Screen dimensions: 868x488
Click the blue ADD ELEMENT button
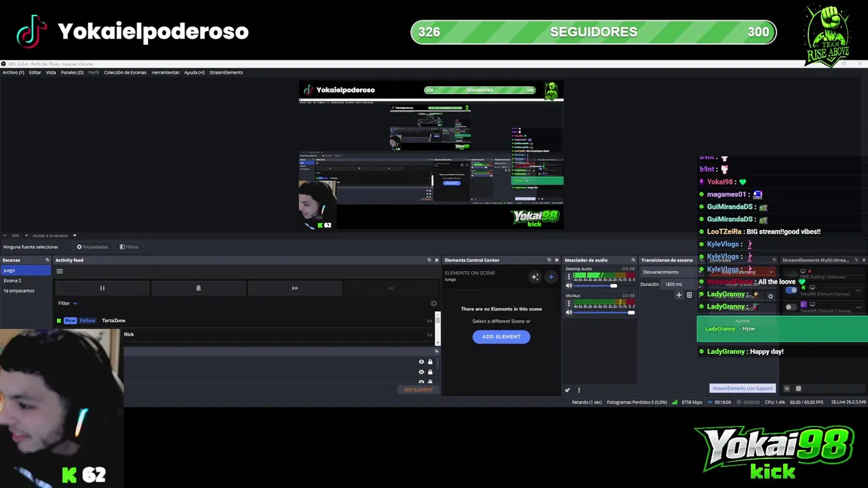501,337
